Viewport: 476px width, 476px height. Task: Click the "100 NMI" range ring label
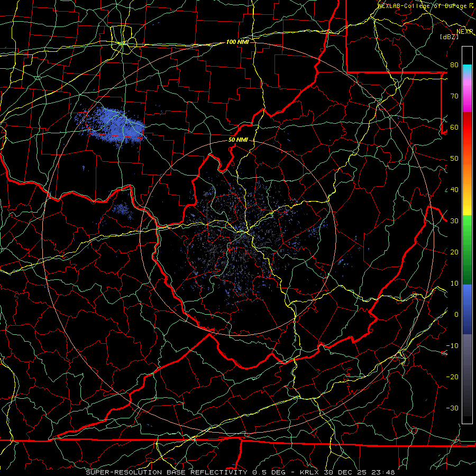click(x=237, y=42)
